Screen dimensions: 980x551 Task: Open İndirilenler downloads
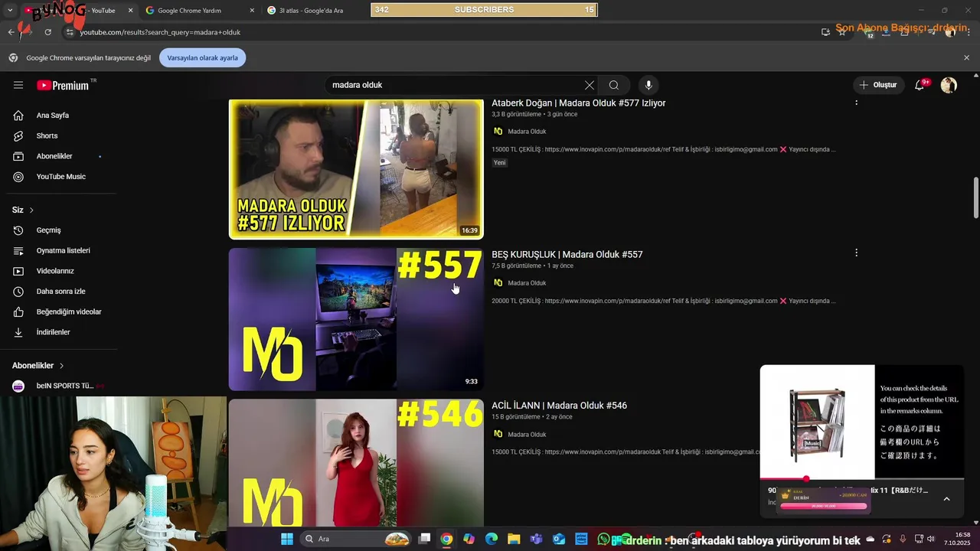(53, 332)
